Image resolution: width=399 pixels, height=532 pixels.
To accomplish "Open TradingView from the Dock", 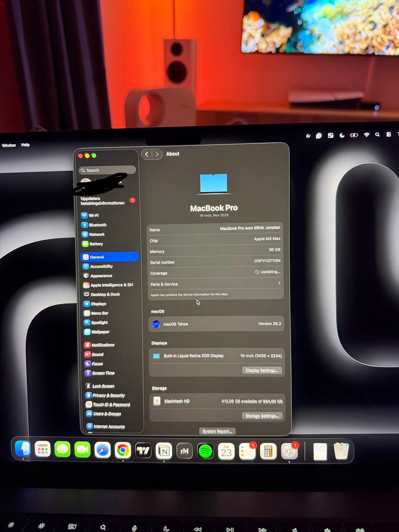I will pyautogui.click(x=143, y=451).
